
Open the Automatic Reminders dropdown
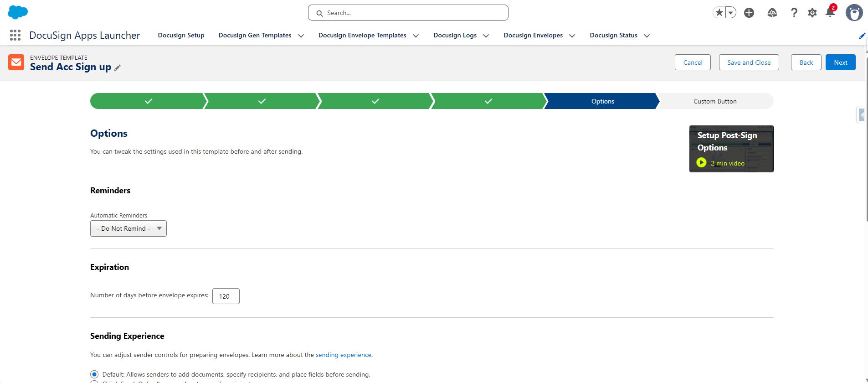(128, 228)
